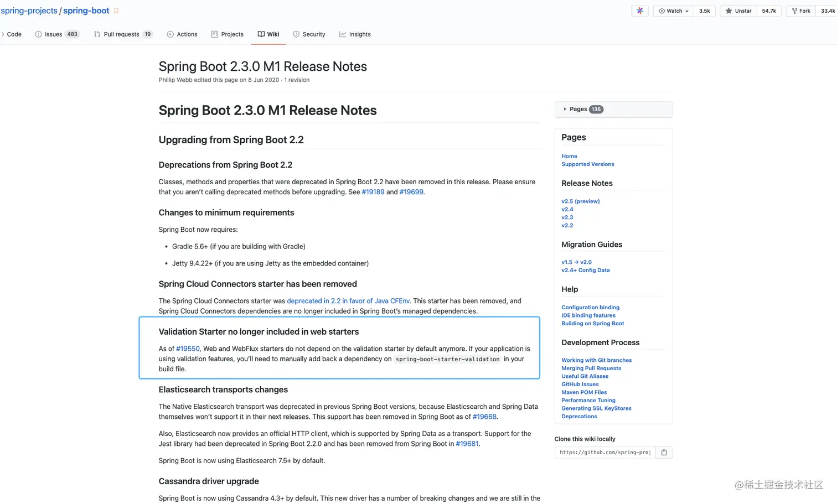837x504 pixels.
Task: Open the Insights tab
Action: [x=355, y=34]
